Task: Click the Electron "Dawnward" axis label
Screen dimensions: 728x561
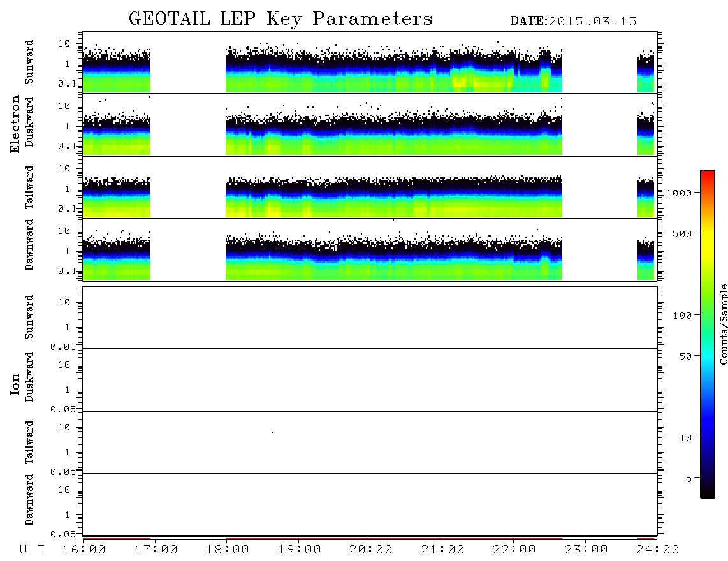Action: 29,245
